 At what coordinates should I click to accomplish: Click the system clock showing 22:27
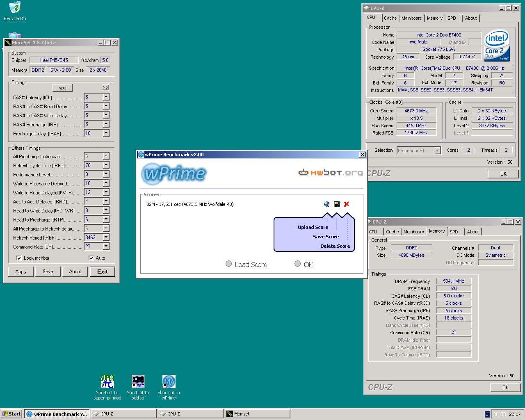[x=515, y=414]
